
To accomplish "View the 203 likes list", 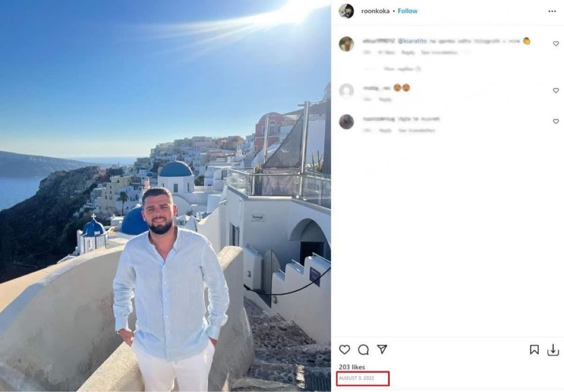I will (352, 367).
